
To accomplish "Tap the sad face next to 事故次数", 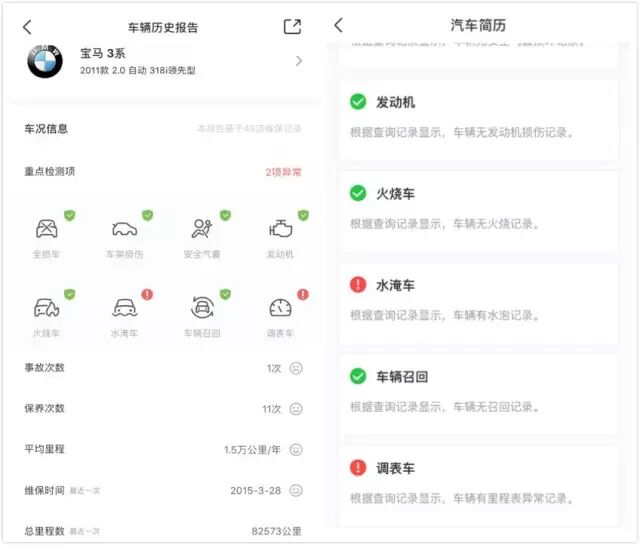I will pos(296,368).
